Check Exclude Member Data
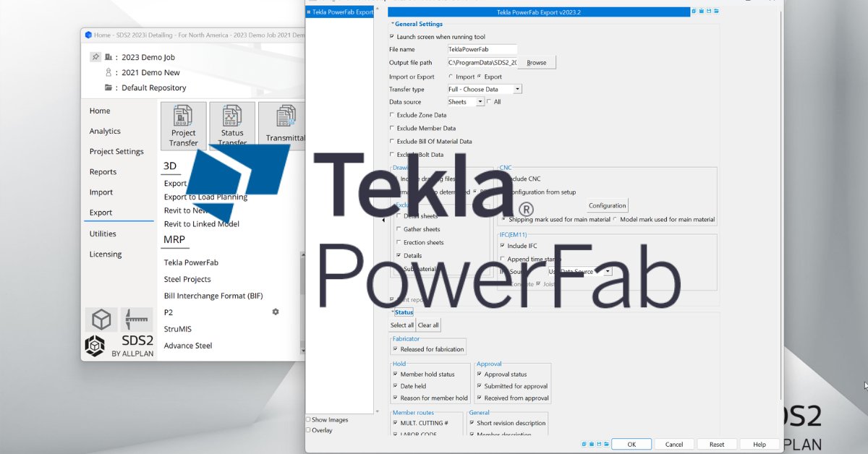Screen dimensions: 868x454 click(x=392, y=128)
